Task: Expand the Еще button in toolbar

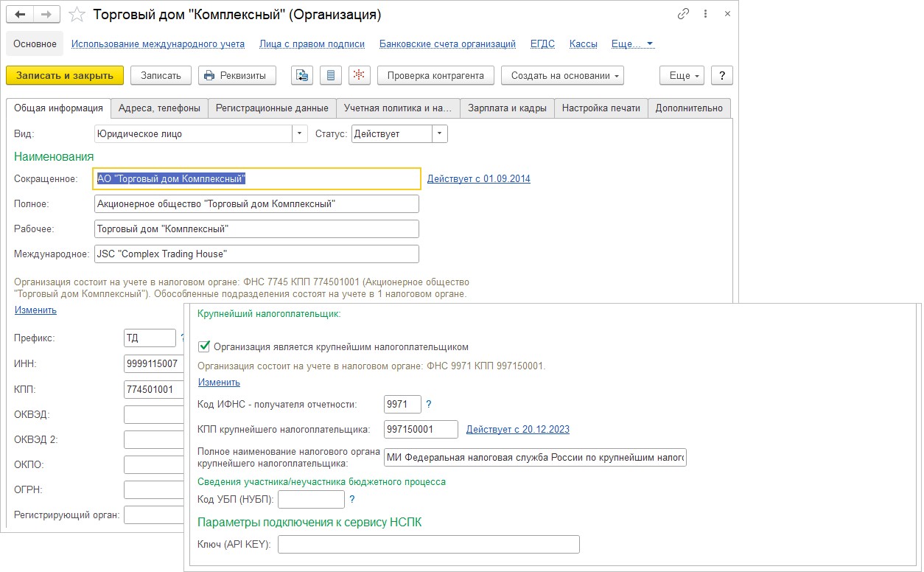Action: (682, 75)
